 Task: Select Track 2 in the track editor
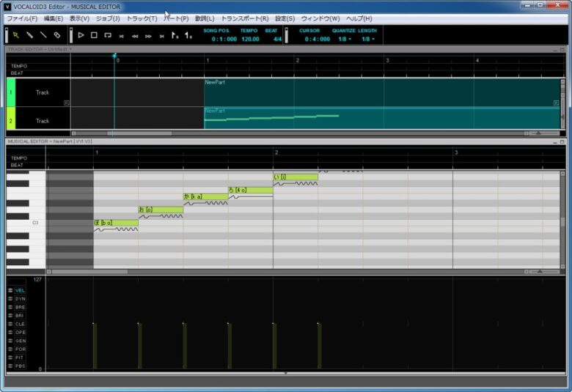pyautogui.click(x=43, y=121)
